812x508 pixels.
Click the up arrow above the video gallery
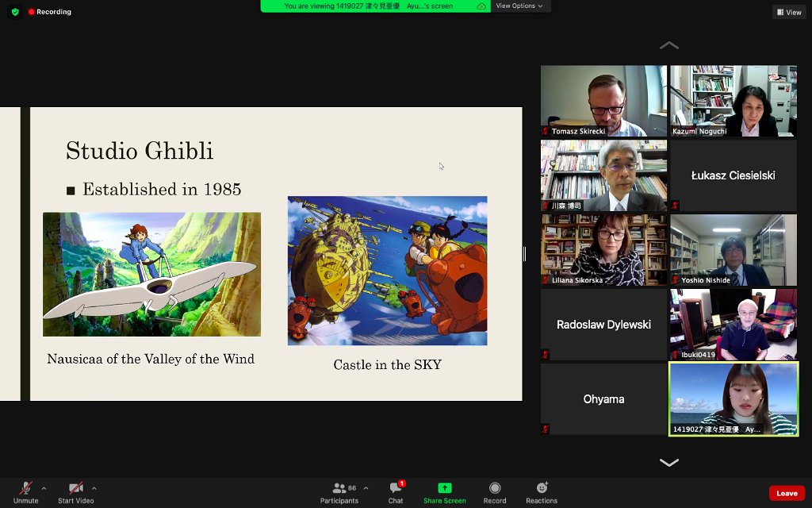click(x=669, y=45)
